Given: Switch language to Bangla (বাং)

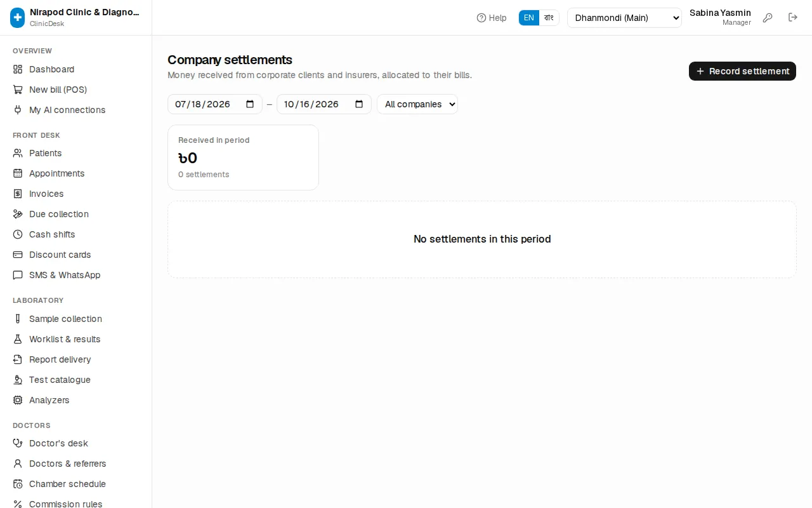Looking at the screenshot, I should (x=549, y=18).
